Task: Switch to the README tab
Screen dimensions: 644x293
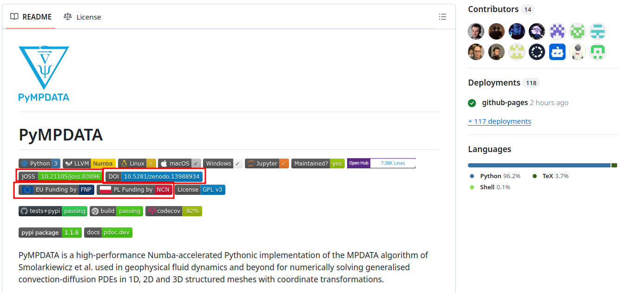Action: 31,17
